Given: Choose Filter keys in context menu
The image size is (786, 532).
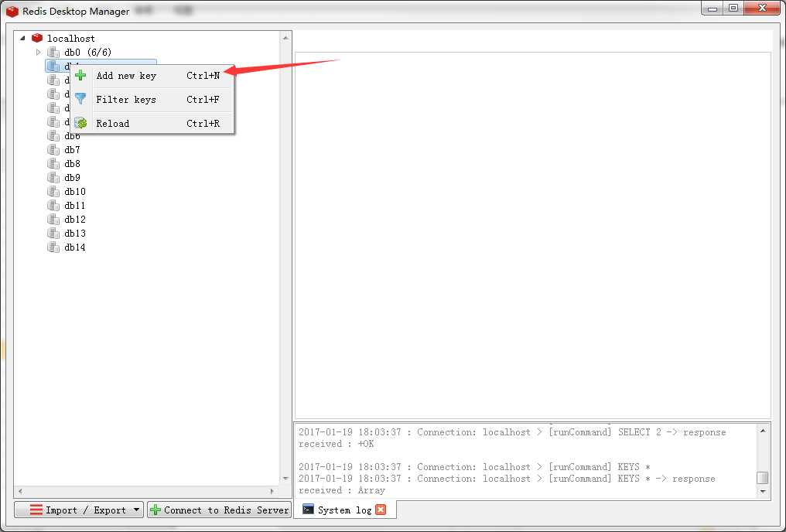Looking at the screenshot, I should tap(152, 99).
